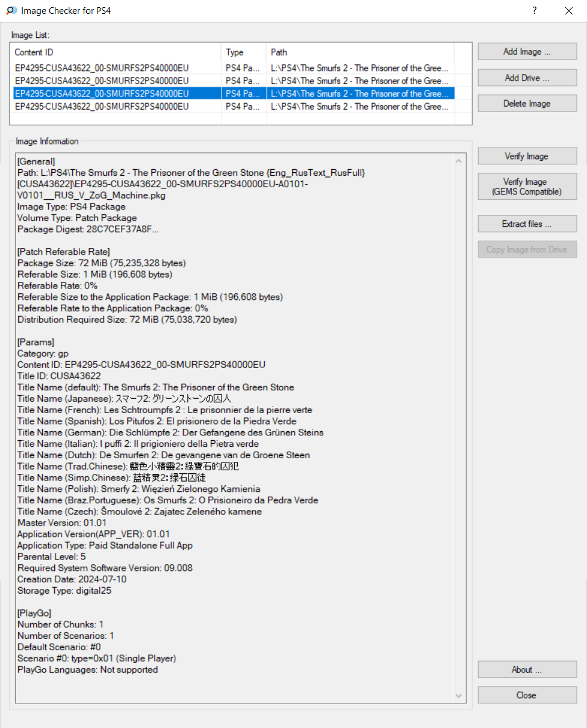Click the Title Name (Japanese) line
This screenshot has width=587, height=728.
pyautogui.click(x=125, y=399)
